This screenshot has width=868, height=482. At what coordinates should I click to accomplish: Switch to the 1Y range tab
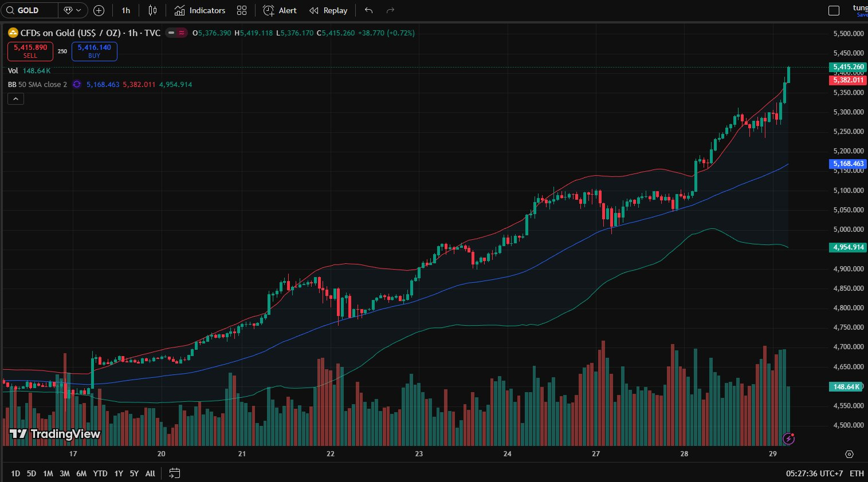click(118, 473)
